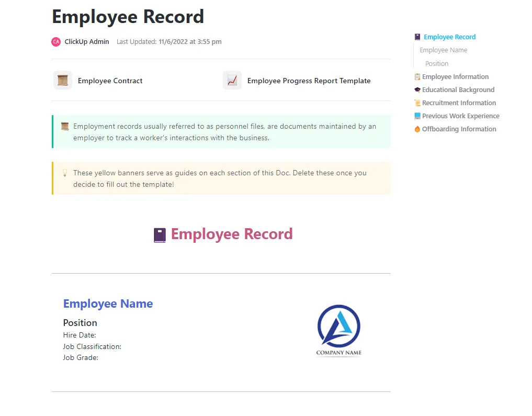Open the Employee Contract subpage link
Image resolution: width=532 pixels, height=416 pixels.
pos(110,81)
